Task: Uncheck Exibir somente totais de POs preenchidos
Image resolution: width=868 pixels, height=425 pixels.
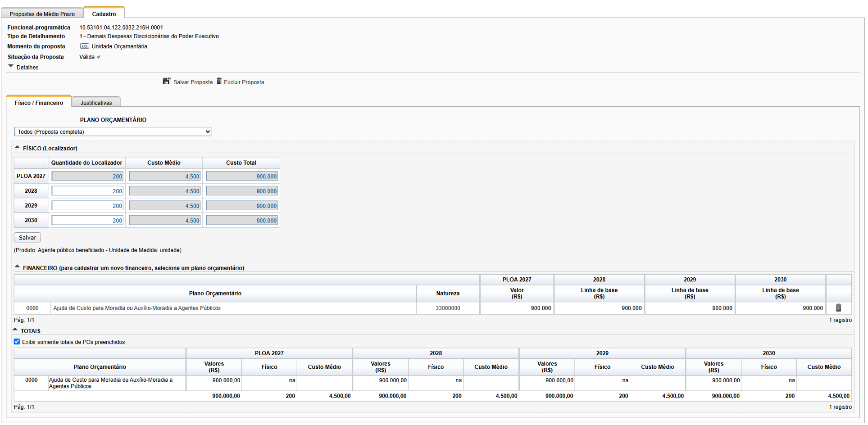Action: (17, 342)
